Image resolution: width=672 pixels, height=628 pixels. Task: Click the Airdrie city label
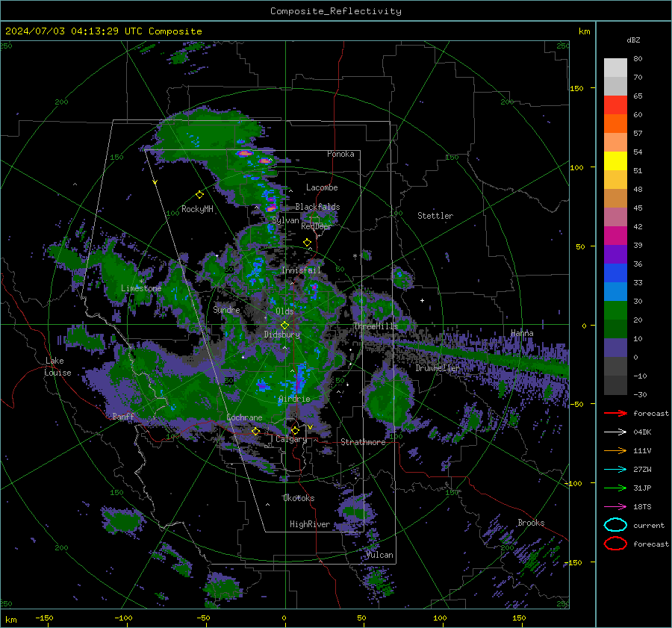coord(294,399)
